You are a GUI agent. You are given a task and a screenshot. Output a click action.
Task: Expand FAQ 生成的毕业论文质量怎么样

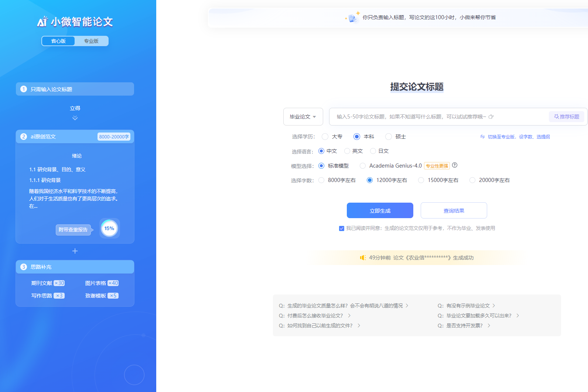[343, 306]
